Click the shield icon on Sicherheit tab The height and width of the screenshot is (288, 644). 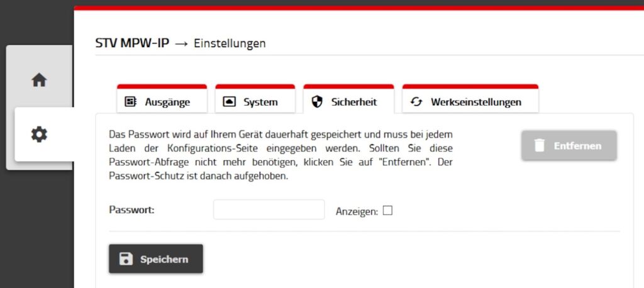coord(318,102)
